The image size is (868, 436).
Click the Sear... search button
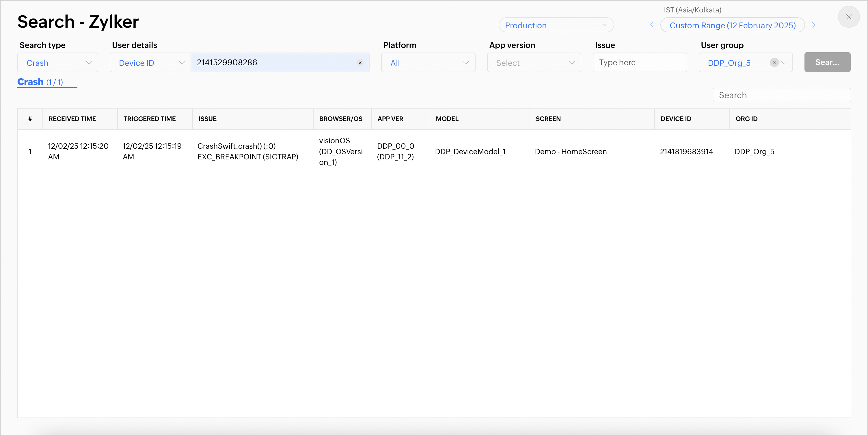(x=827, y=62)
